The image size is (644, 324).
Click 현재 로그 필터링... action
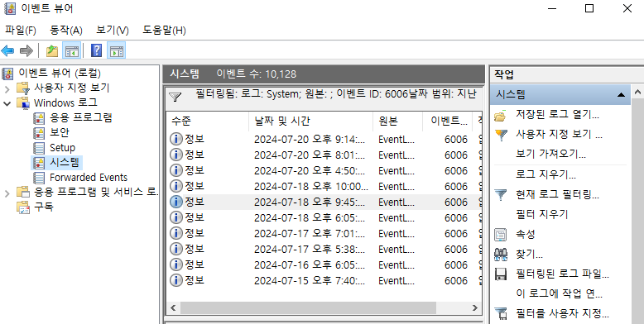coord(557,194)
